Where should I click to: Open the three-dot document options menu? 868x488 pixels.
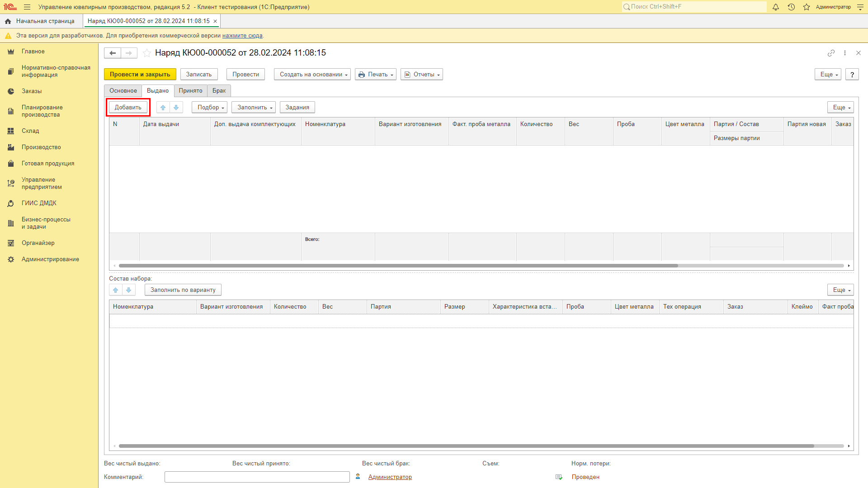845,53
